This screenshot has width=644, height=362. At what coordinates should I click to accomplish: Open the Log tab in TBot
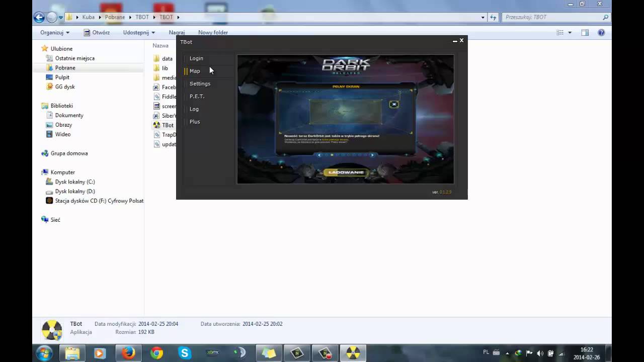(x=194, y=109)
